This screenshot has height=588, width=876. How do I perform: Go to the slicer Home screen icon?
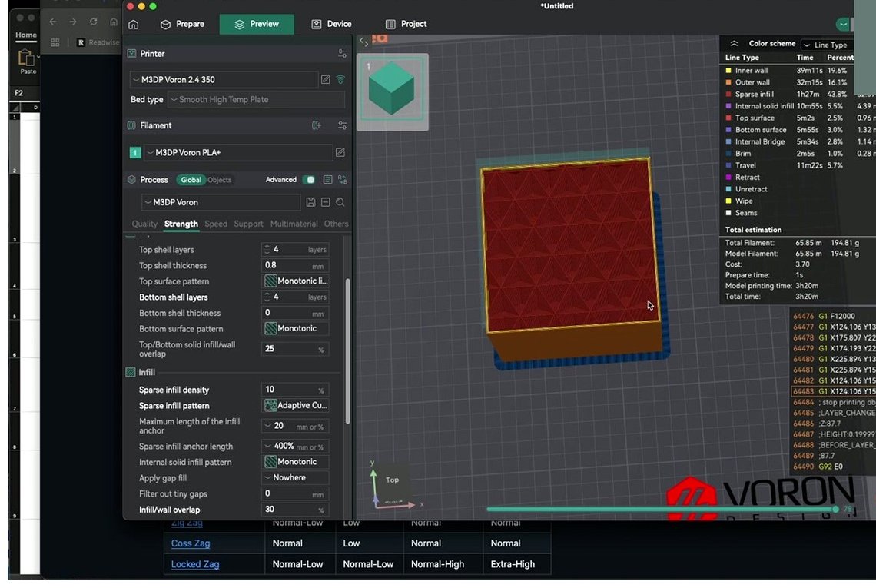pos(133,24)
